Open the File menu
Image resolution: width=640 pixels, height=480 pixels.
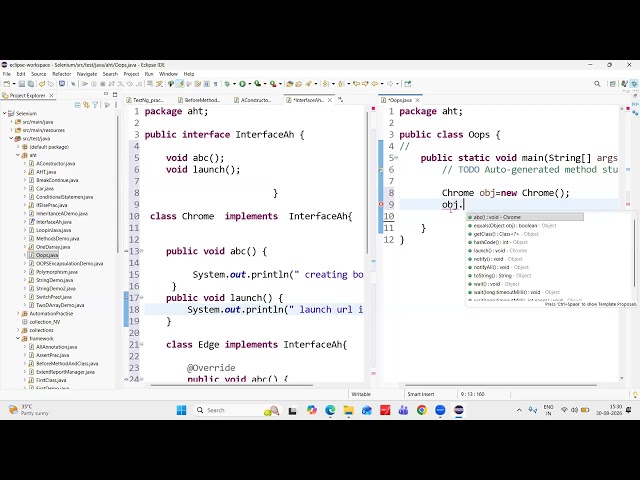tap(7, 74)
